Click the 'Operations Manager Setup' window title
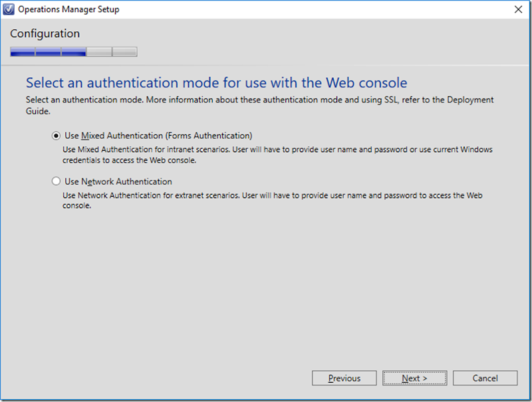This screenshot has width=532, height=402. pos(68,9)
